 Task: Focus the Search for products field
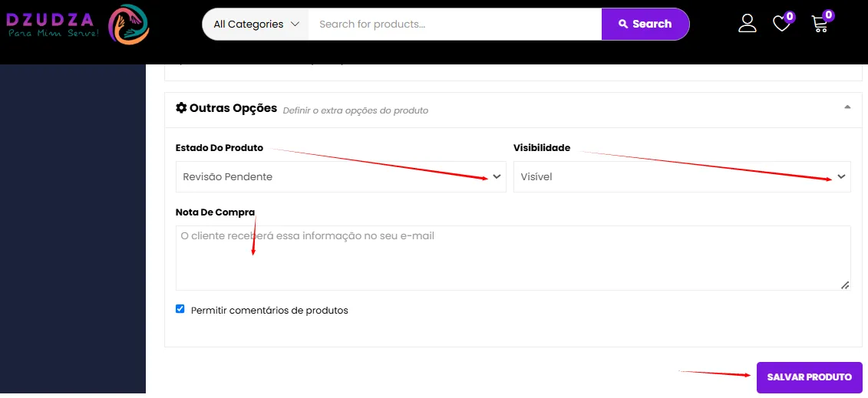[455, 25]
